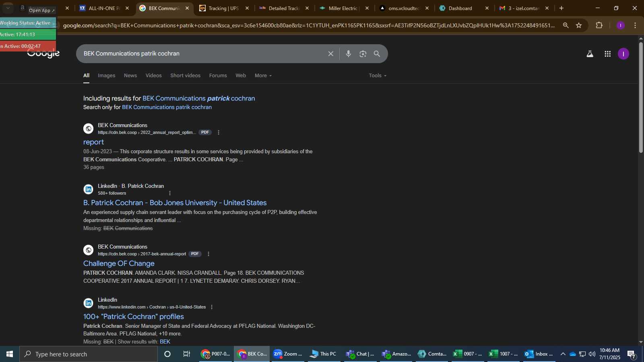Viewport: 644px width, 362px height.
Task: Select the All results tab
Action: (86, 76)
